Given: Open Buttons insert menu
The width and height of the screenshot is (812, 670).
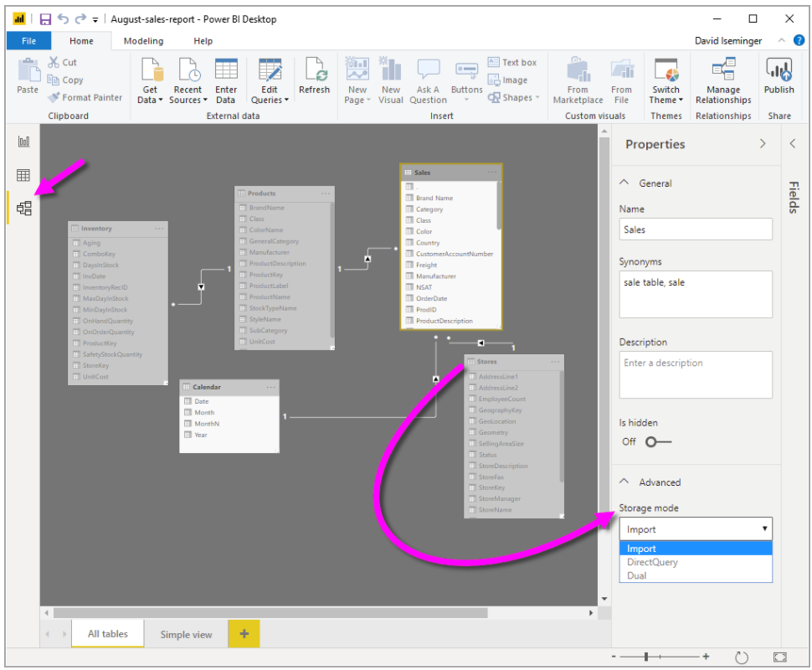Looking at the screenshot, I should point(466,81).
